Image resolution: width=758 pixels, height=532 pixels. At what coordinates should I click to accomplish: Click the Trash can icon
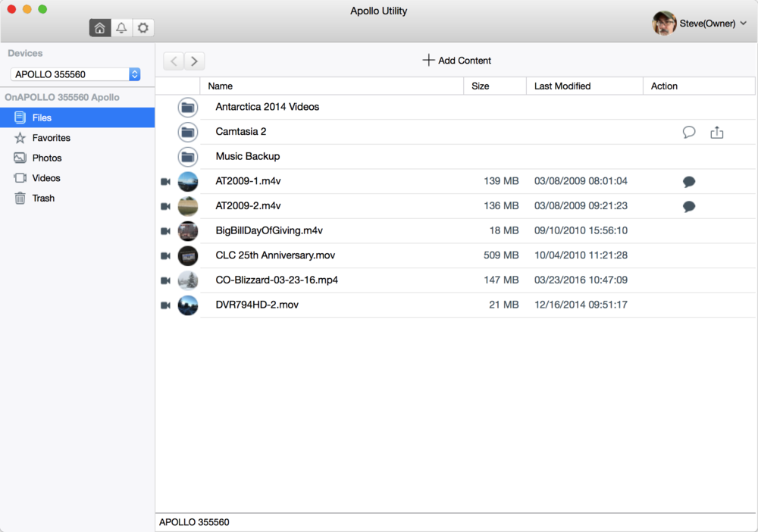tap(20, 198)
